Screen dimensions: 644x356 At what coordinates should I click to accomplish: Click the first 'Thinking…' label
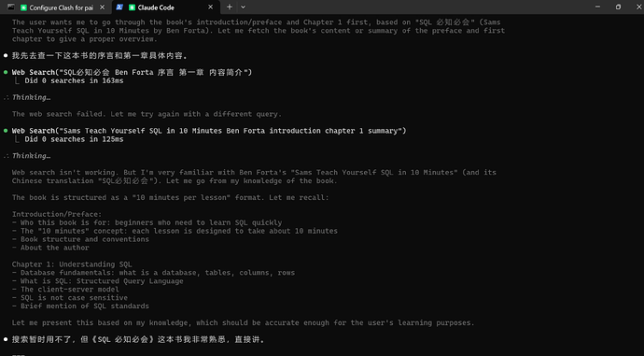click(x=31, y=97)
